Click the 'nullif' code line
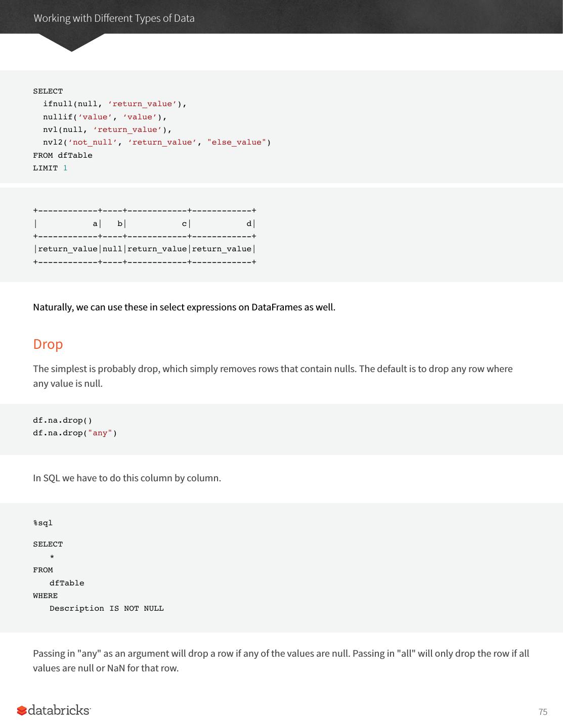Viewport: 563px width, 728px height. click(x=105, y=117)
